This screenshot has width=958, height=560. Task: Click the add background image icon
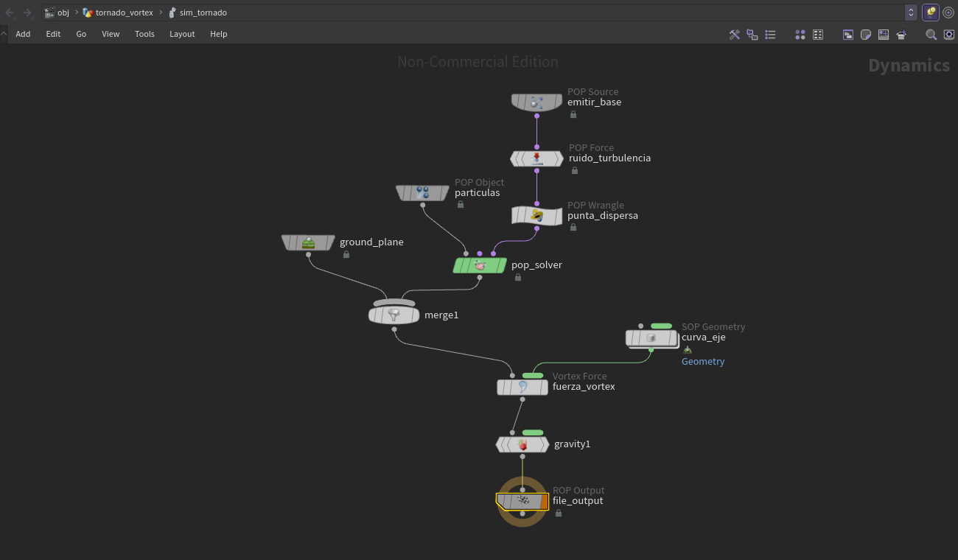click(884, 35)
